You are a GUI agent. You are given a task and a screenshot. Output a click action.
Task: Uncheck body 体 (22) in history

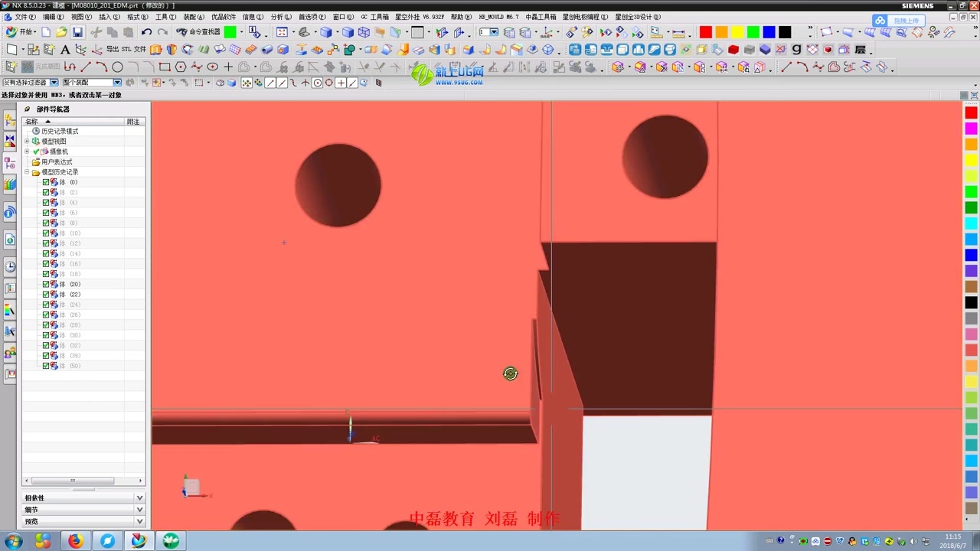pos(46,295)
